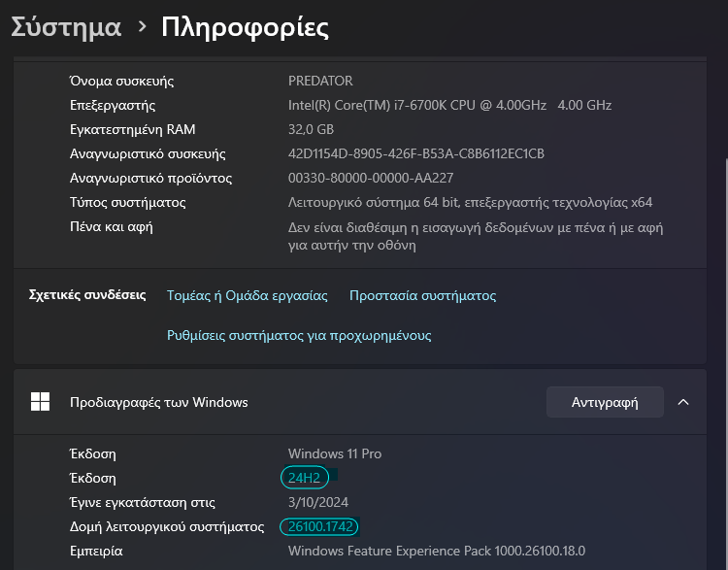This screenshot has width=728, height=570.
Task: Collapse the Προδιαγραφές των Windows section chevron
Action: (x=683, y=402)
